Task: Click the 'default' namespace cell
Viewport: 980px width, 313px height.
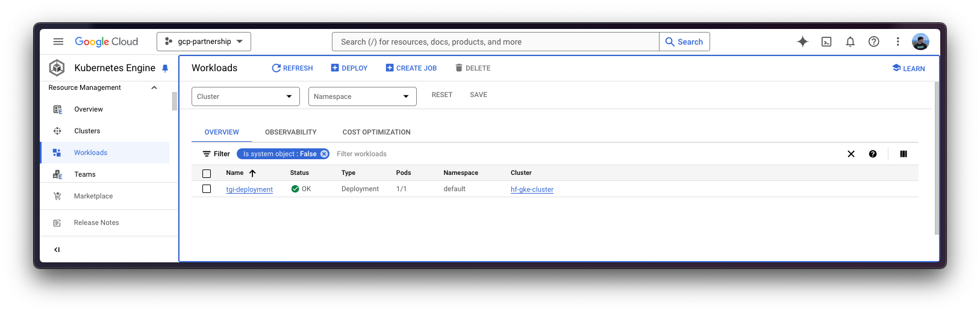Action: point(454,189)
